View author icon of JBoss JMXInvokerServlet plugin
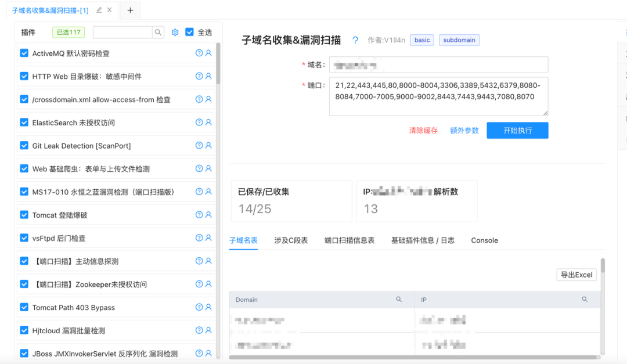Image resolution: width=627 pixels, height=364 pixels. coord(208,354)
